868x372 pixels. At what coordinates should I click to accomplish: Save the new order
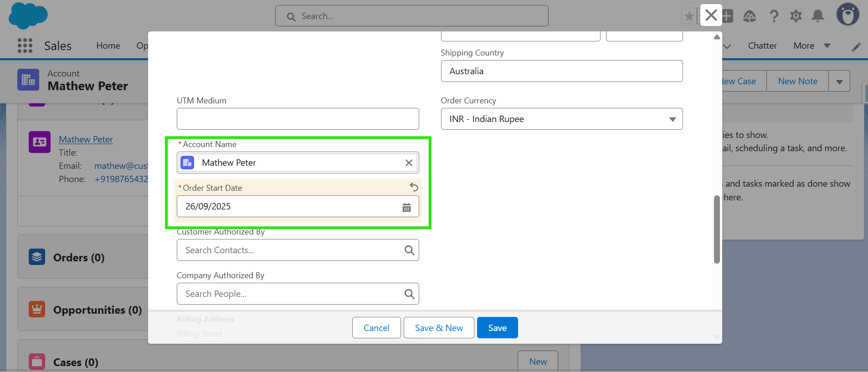coord(497,328)
